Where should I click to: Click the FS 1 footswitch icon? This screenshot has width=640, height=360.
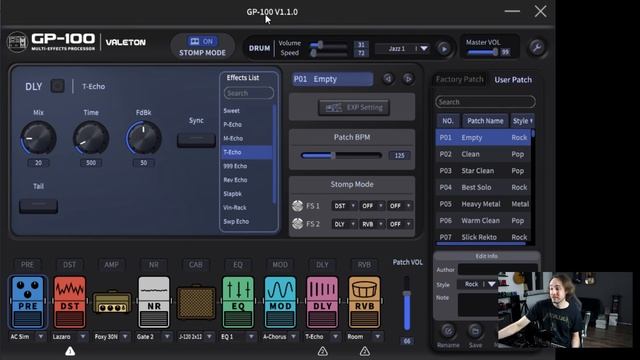click(298, 206)
